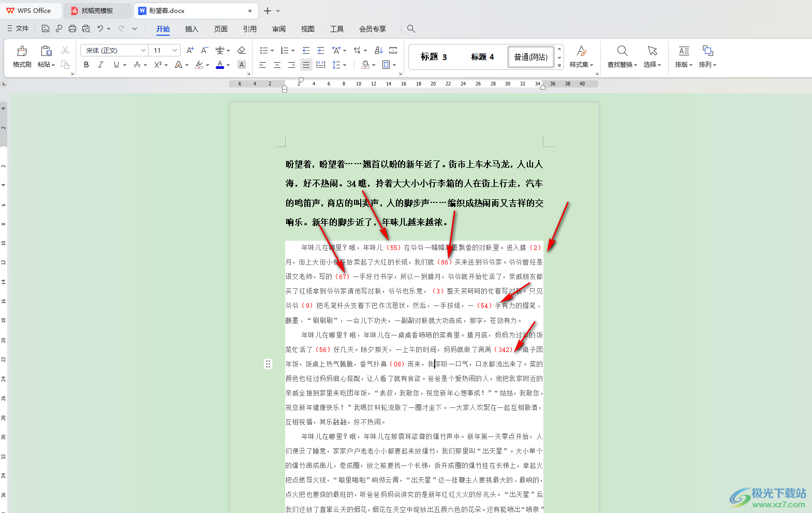Viewport: 812px width, 513px height.
Task: Toggle Bold formatting
Action: coord(86,65)
